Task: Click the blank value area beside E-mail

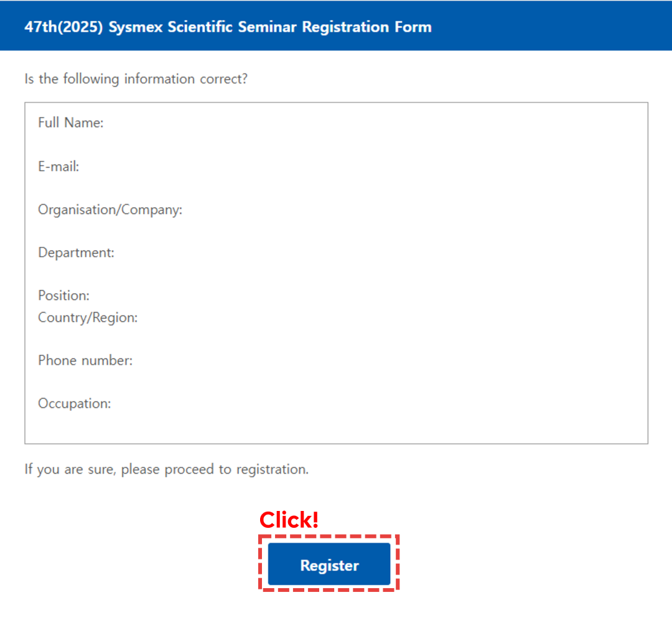Action: point(362,166)
